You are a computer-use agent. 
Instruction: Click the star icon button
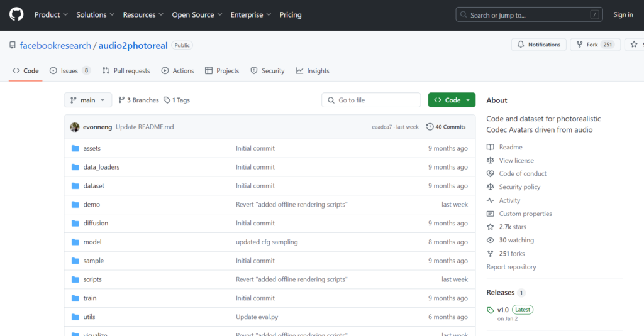pyautogui.click(x=634, y=45)
